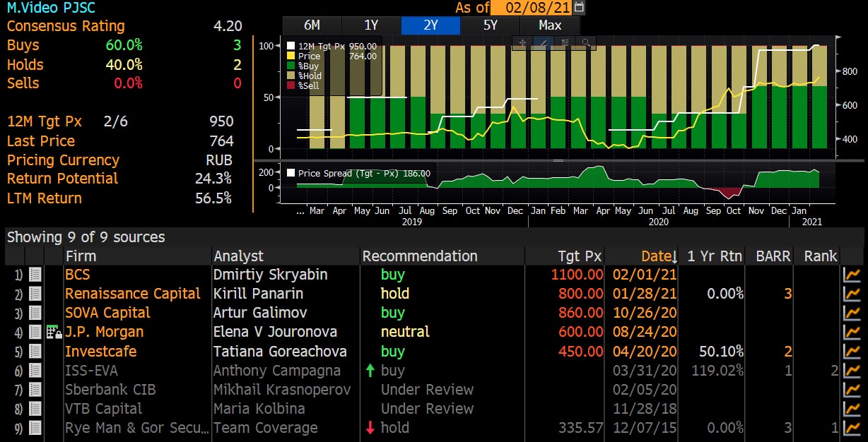Screen dimensions: 868x442
Task: Edit the As of date field
Action: [x=532, y=8]
